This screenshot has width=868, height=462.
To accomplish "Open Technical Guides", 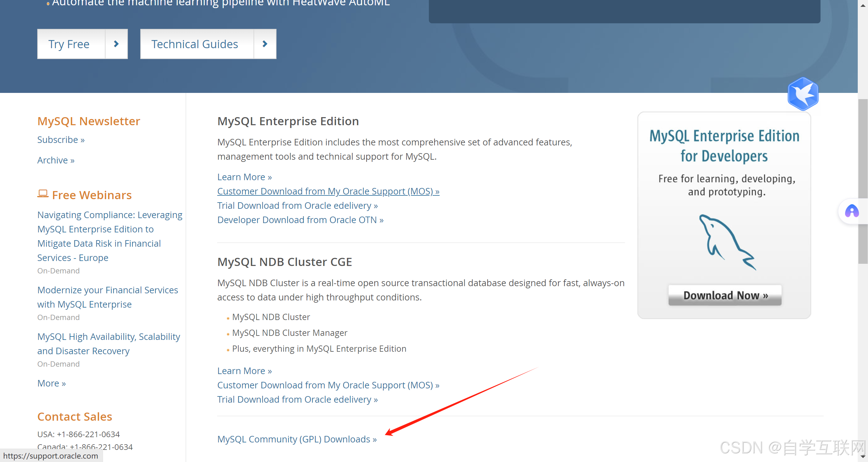I will pyautogui.click(x=195, y=43).
